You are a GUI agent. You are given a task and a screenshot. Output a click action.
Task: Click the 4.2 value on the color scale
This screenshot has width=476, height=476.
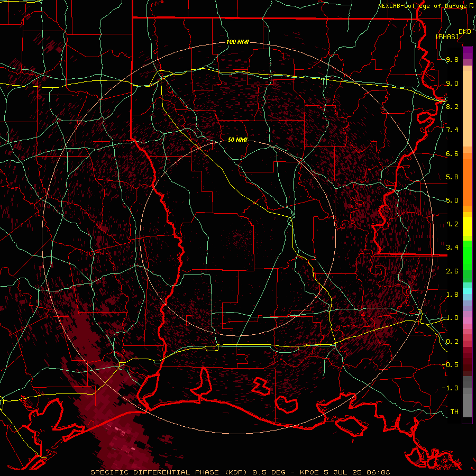452,224
